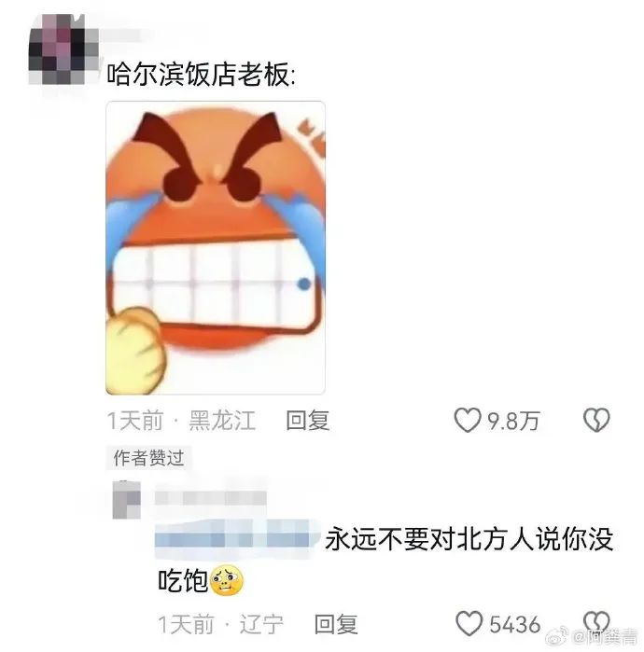This screenshot has width=644, height=652.
Task: Tap the 9.8万 like count
Action: click(513, 421)
